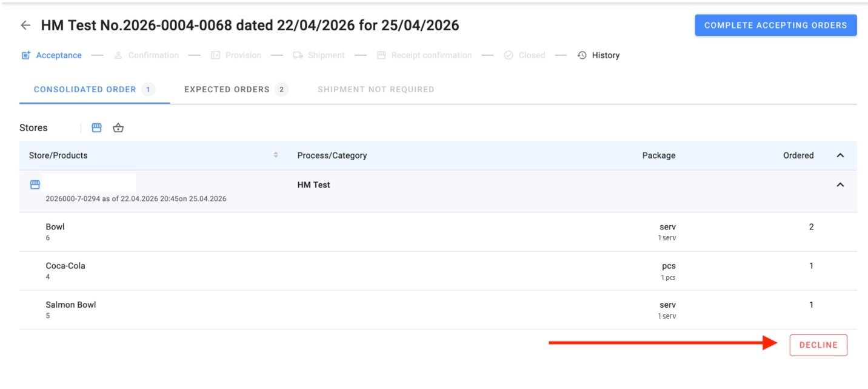This screenshot has height=389, width=868.
Task: Click the store icon in HM Test row
Action: coord(35,184)
